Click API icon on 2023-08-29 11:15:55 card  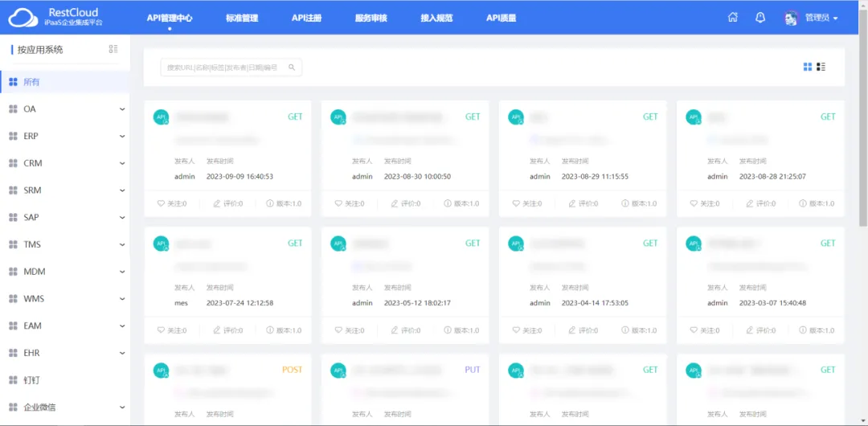pos(516,117)
